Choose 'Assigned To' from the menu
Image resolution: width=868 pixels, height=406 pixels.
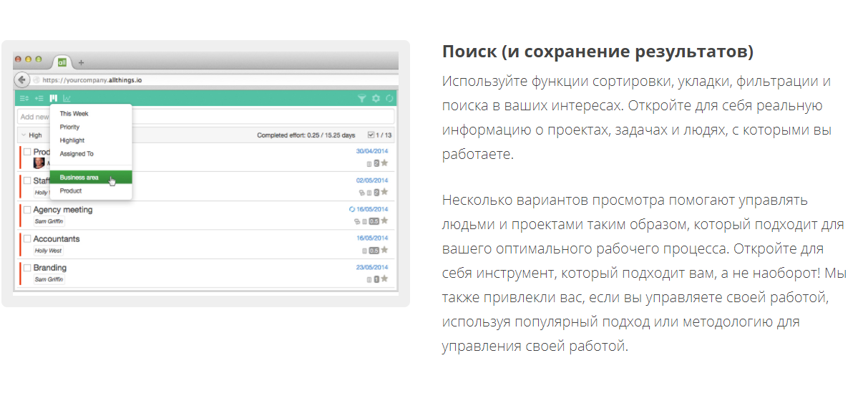77,153
